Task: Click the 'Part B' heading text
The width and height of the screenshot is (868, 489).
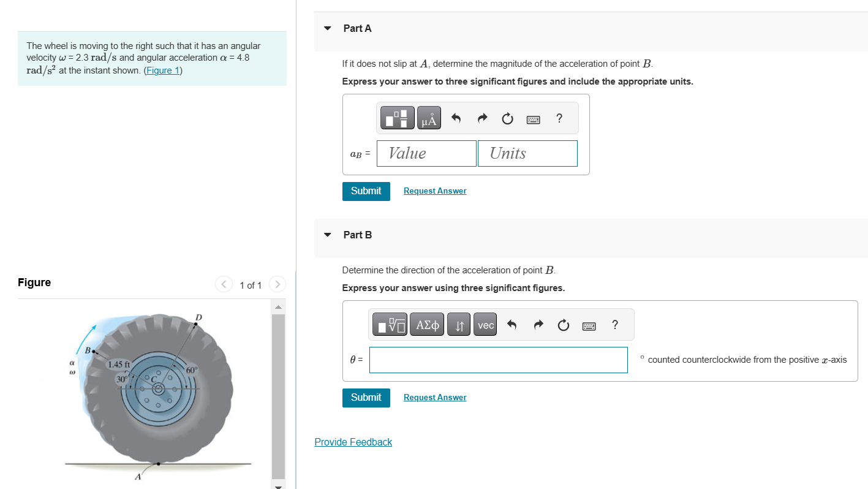Action: click(358, 235)
